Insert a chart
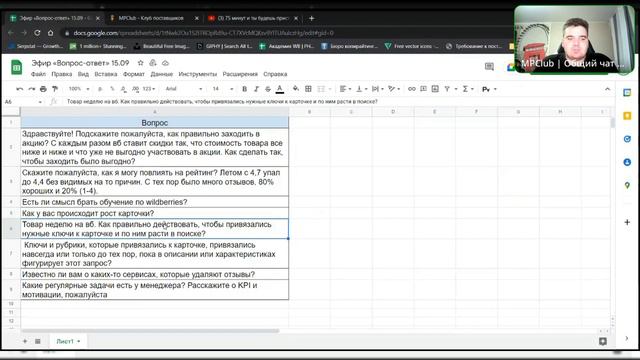Image resolution: width=640 pixels, height=360 pixels. tap(435, 89)
